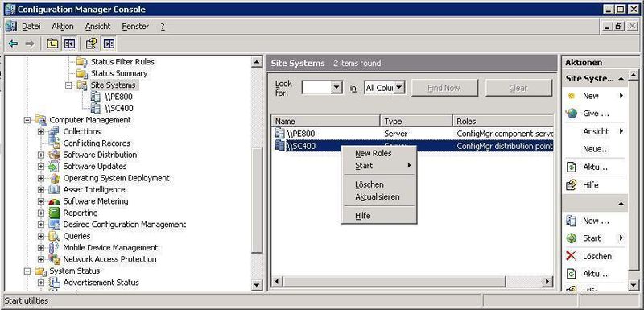
Task: Click the Find Now button
Action: [x=444, y=88]
